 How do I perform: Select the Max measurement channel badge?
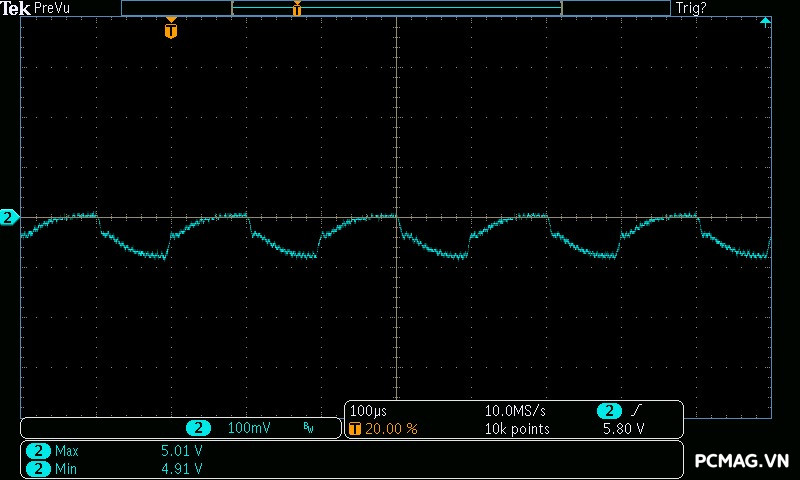pyautogui.click(x=39, y=451)
